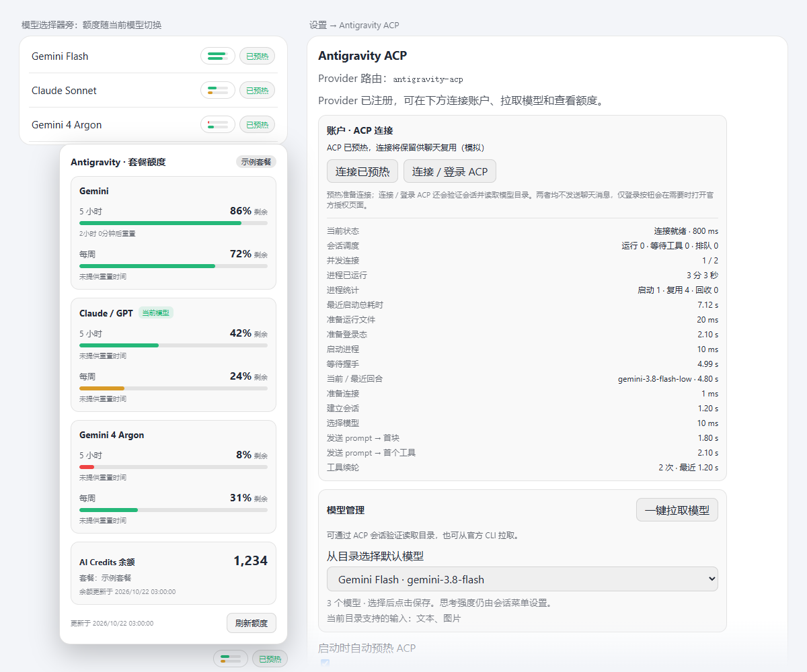Toggle the 启动时自动预热 ACP checkbox

point(325,664)
